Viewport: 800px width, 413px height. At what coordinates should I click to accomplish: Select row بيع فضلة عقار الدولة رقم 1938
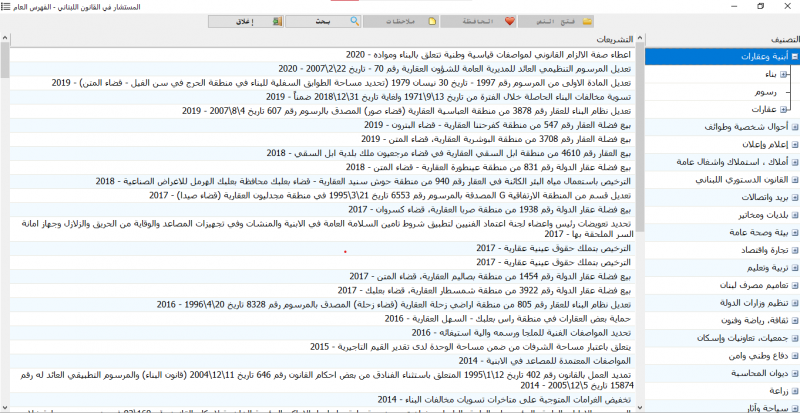[x=323, y=210]
